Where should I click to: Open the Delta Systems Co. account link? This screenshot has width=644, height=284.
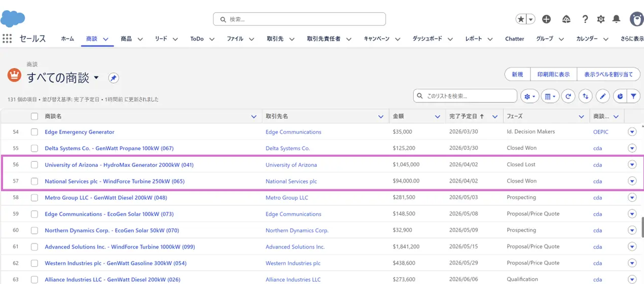coord(288,148)
